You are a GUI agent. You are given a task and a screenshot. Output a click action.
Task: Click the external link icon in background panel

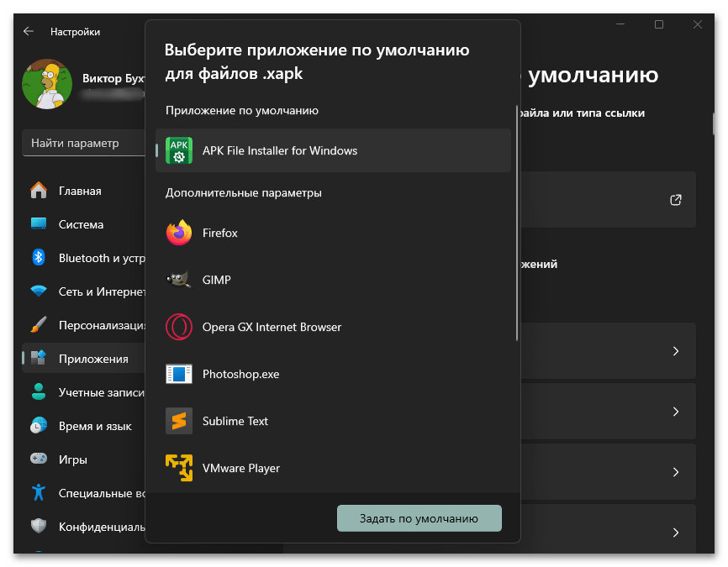point(676,200)
